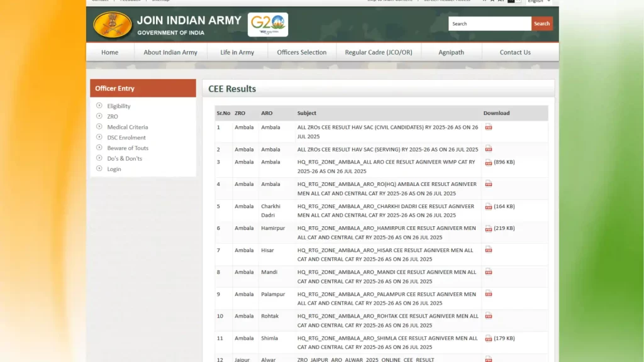Click PDF icon for Palampur result
644x362 pixels.
point(489,294)
